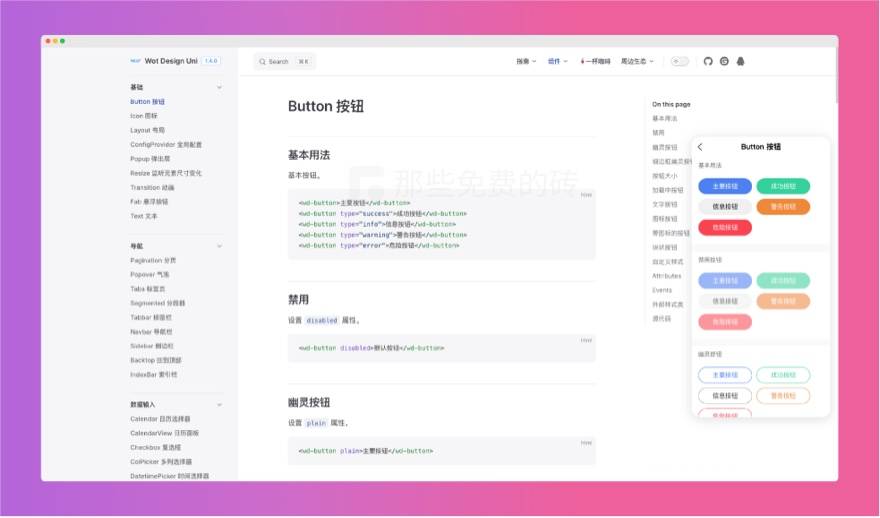Open Pagination 分页 in the sidebar

[153, 260]
